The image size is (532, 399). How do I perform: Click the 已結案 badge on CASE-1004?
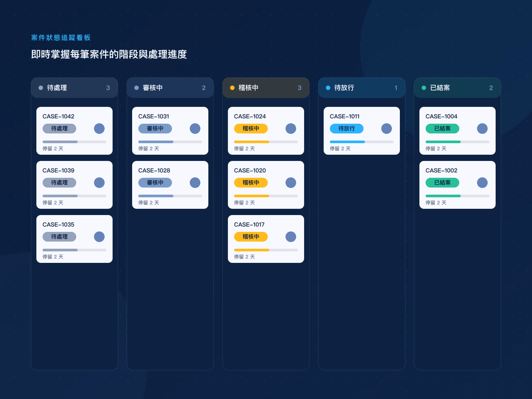coord(442,129)
